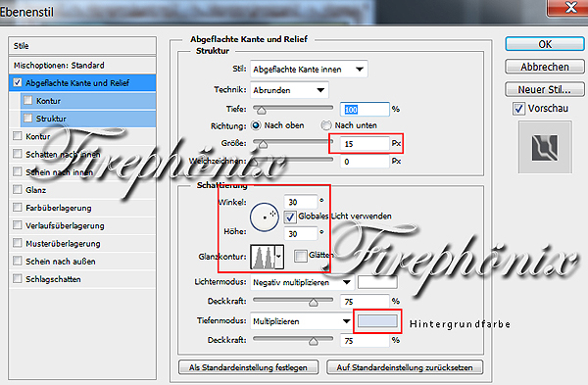Click the style preview thumbnail
588x385 pixels.
(545, 147)
